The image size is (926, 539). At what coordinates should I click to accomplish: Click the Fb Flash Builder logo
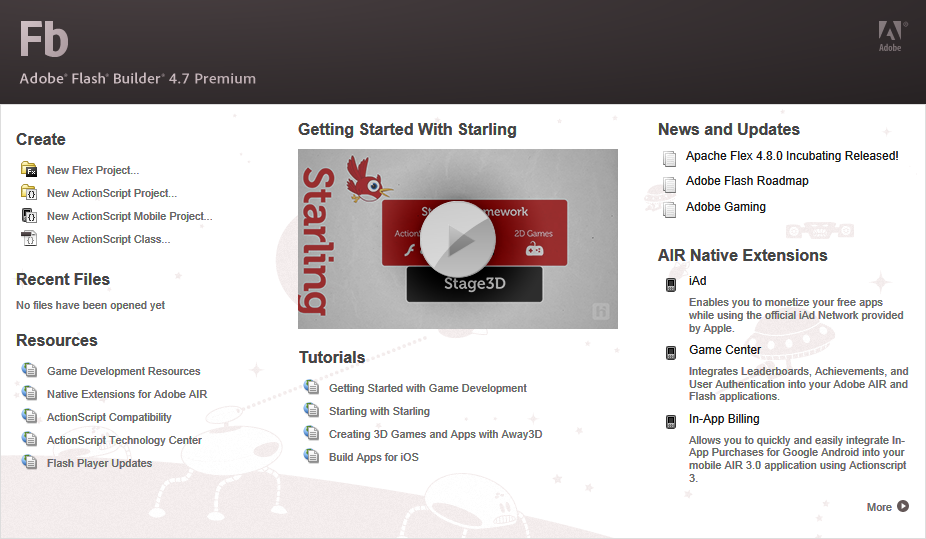(x=44, y=40)
